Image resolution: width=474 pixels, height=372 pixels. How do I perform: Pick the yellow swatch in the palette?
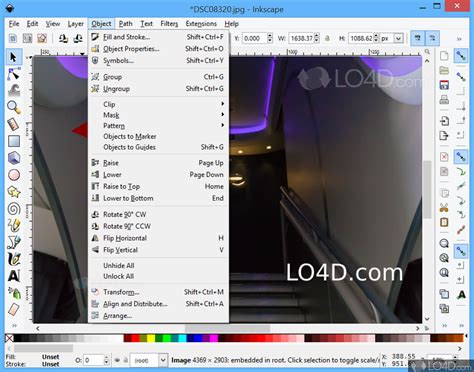coord(151,338)
